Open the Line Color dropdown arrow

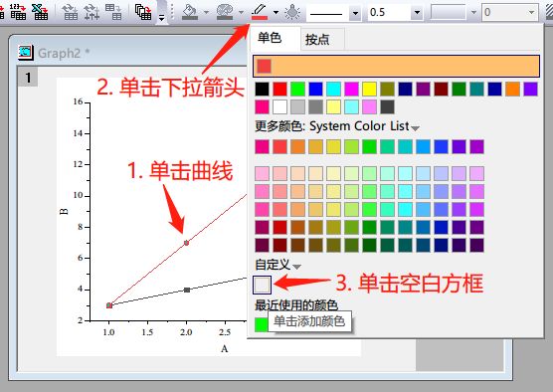point(276,13)
